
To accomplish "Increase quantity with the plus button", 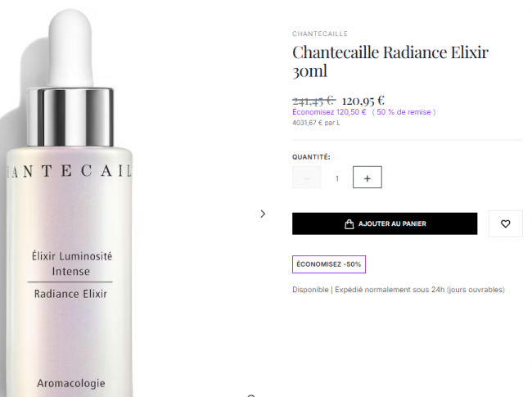I will (x=367, y=177).
